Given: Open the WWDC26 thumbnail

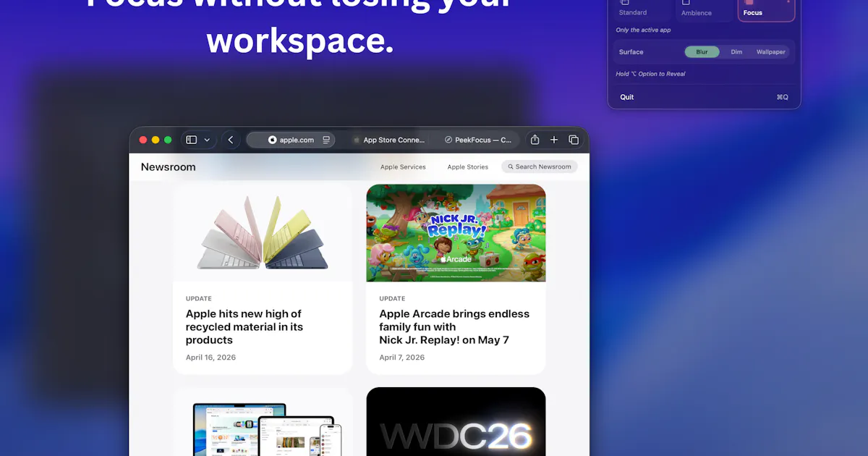Looking at the screenshot, I should pos(456,421).
